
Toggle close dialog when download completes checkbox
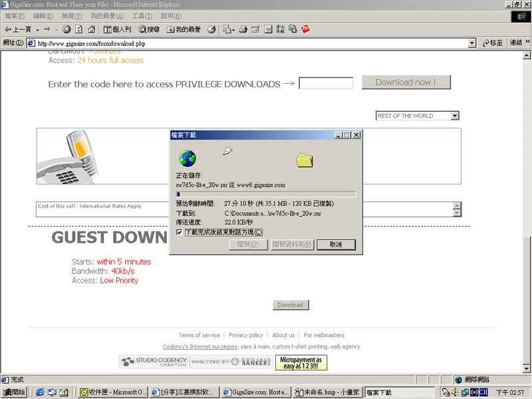coord(180,232)
